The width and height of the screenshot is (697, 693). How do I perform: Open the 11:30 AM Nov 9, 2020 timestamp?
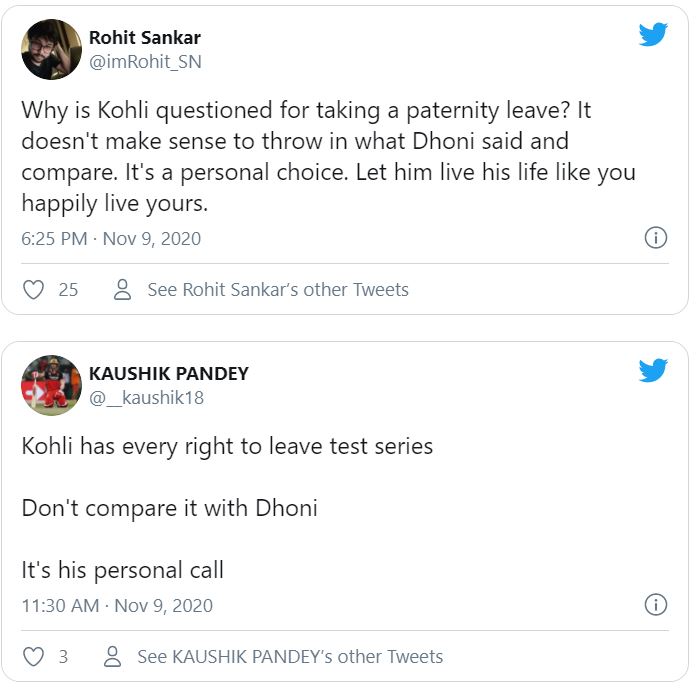pos(117,606)
